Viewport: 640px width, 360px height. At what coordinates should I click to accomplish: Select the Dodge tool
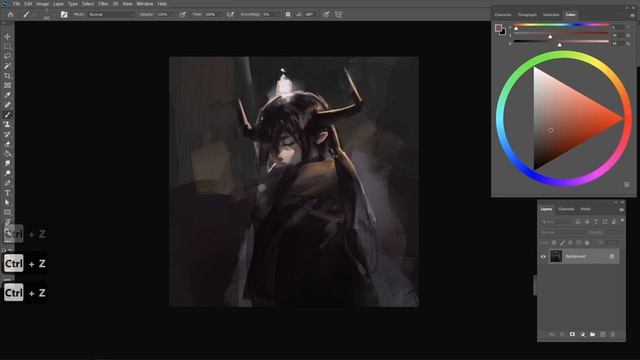click(x=7, y=173)
